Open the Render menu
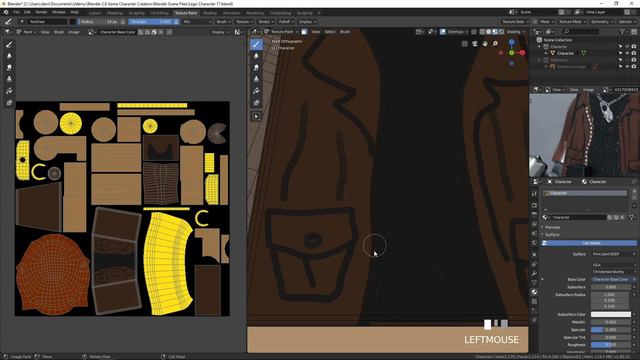Image resolution: width=640 pixels, height=360 pixels. click(x=41, y=12)
